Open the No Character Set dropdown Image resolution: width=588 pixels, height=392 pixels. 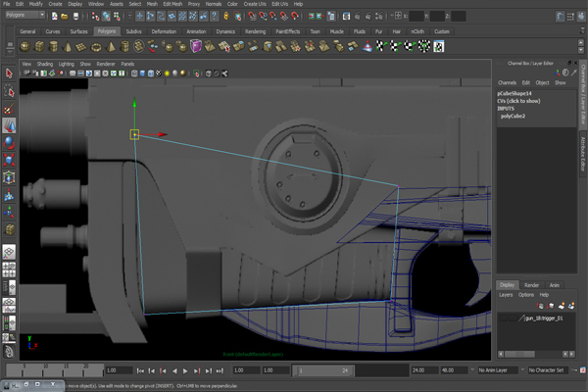tap(548, 370)
